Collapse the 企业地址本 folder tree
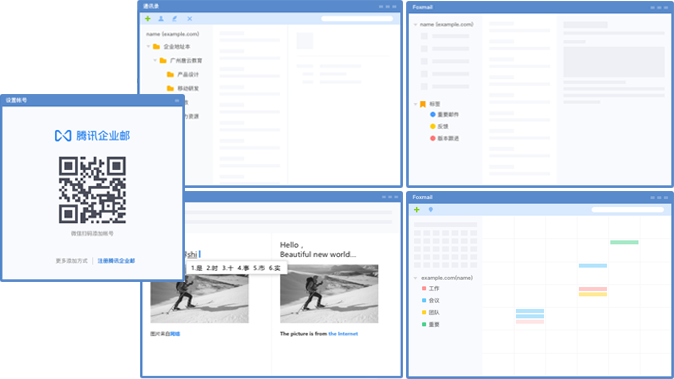The width and height of the screenshot is (674, 379). 148,46
